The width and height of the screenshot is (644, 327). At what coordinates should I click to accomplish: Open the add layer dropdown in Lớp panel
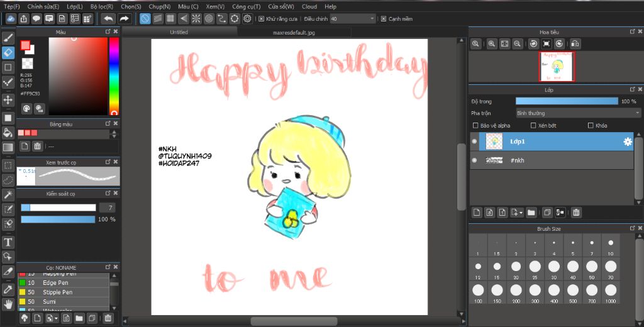click(517, 213)
